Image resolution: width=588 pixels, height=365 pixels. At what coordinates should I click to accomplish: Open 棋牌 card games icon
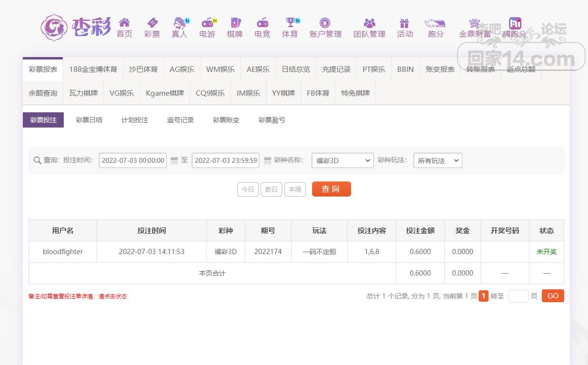point(235,22)
